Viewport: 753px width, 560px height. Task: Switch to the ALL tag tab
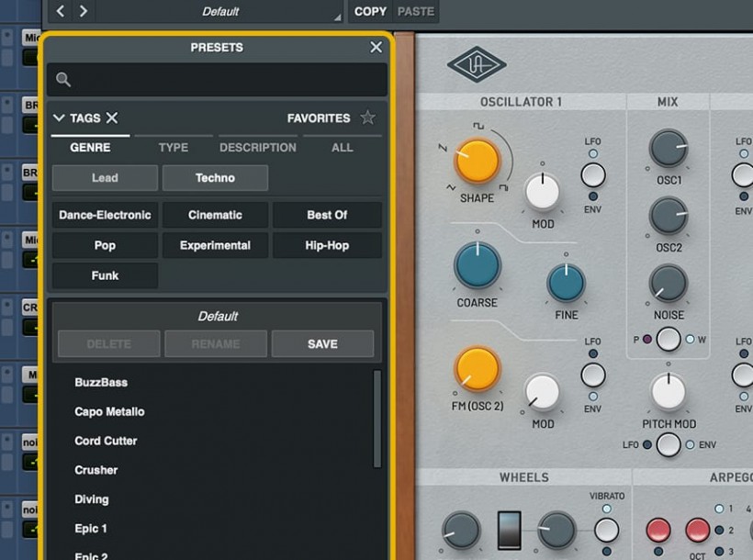[x=343, y=148]
